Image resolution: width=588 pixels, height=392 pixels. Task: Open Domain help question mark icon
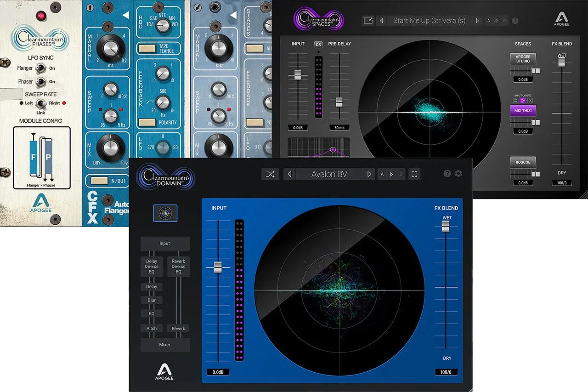point(447,174)
